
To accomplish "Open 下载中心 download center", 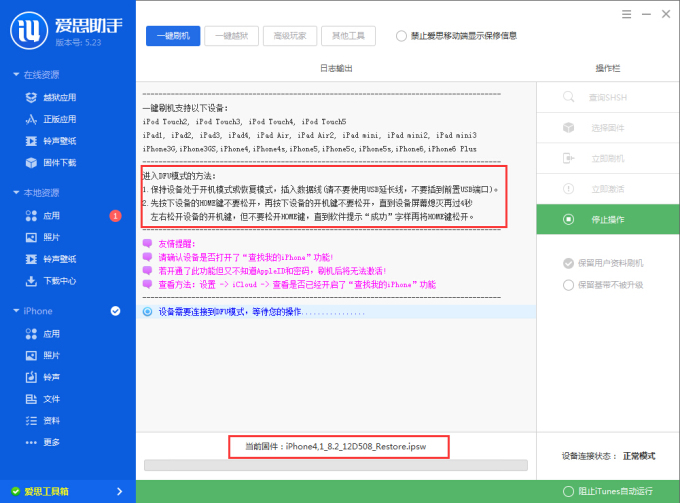I will tap(59, 280).
